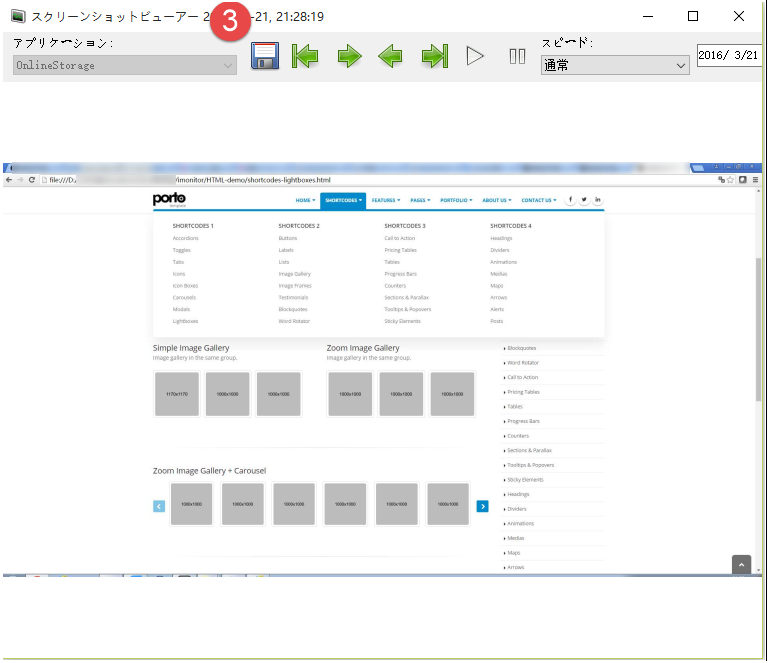Start playback with the play button
768x663 pixels.
pos(475,56)
